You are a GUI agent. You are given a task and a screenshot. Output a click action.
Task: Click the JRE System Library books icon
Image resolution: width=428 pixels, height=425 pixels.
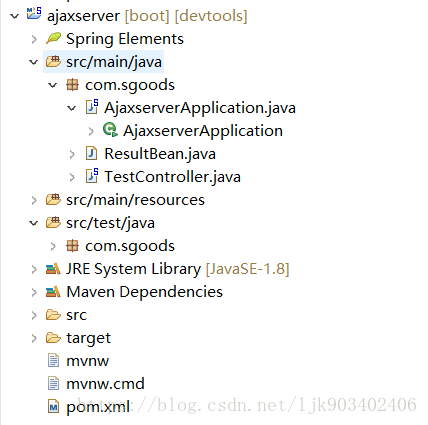[53, 269]
